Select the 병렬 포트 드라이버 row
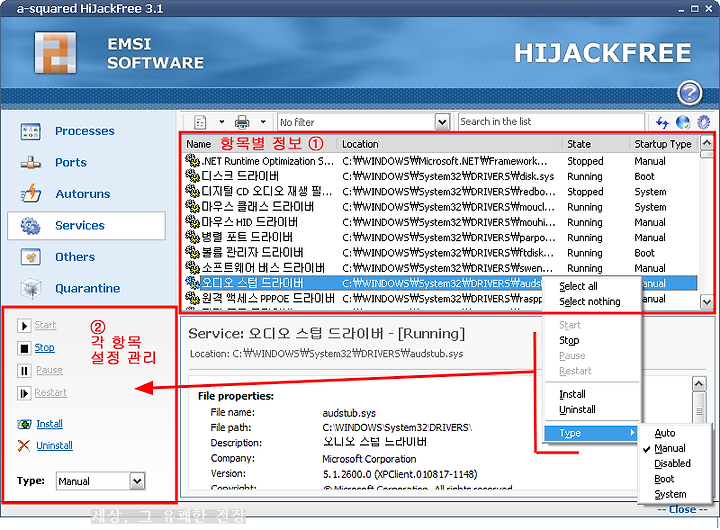Image resolution: width=720 pixels, height=530 pixels. pyautogui.click(x=440, y=237)
